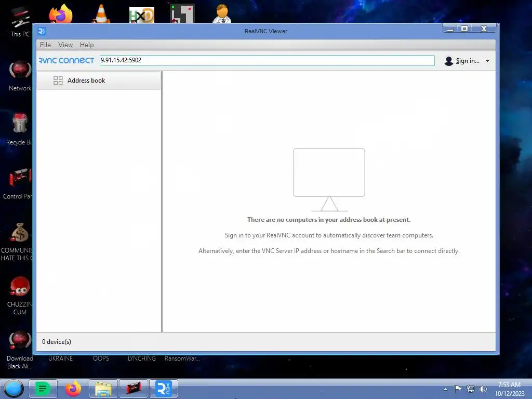
Task: Minimize the RealVNC Viewer window
Action: click(x=450, y=29)
